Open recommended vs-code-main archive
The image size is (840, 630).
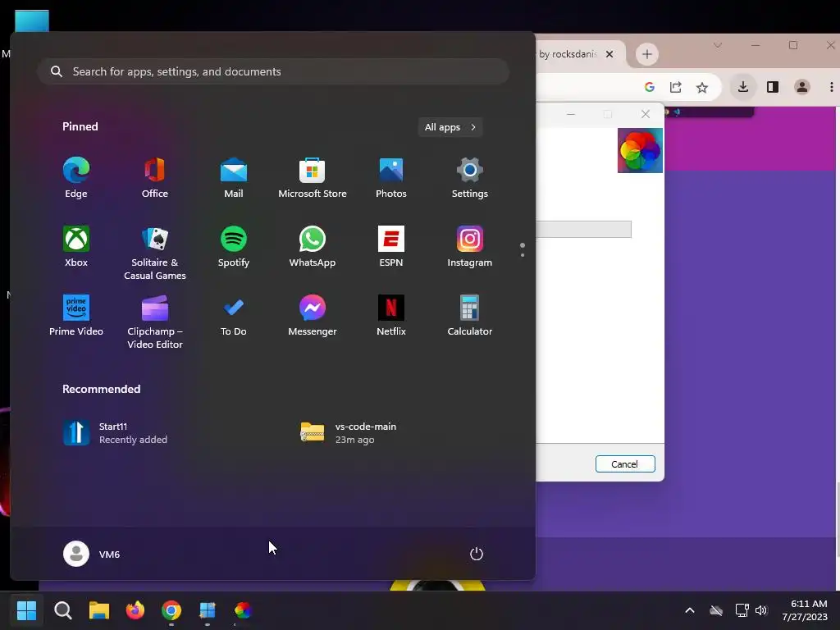tap(348, 433)
